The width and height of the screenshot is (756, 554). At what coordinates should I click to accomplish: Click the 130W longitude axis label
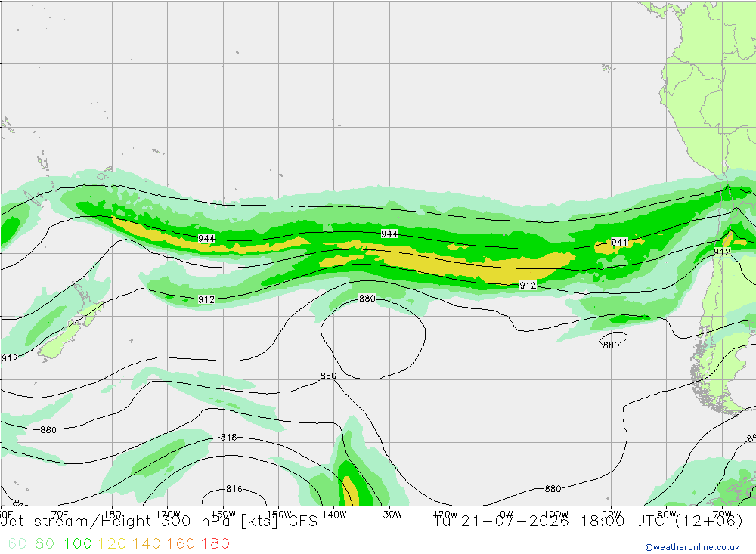(x=389, y=515)
